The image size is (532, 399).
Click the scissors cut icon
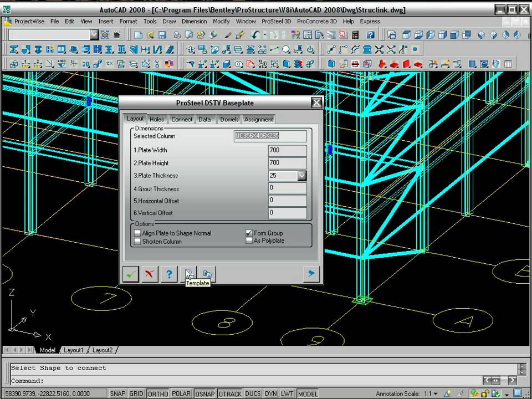157,64
